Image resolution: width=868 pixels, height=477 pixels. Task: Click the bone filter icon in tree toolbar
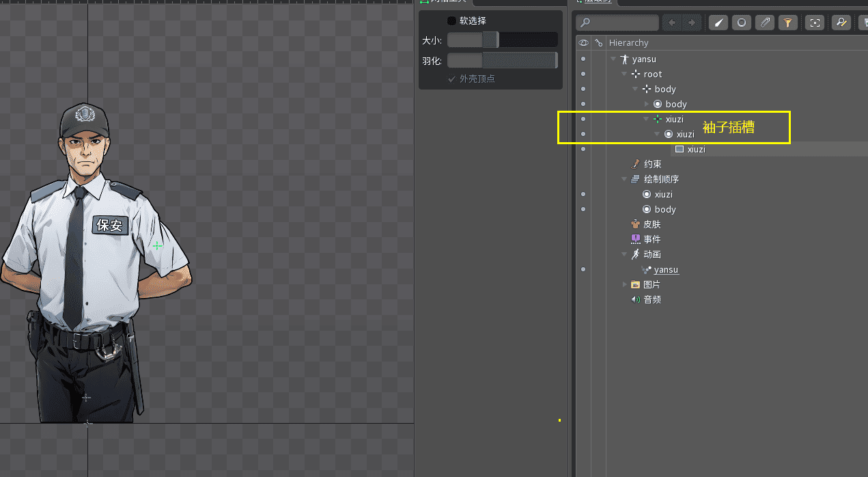718,23
